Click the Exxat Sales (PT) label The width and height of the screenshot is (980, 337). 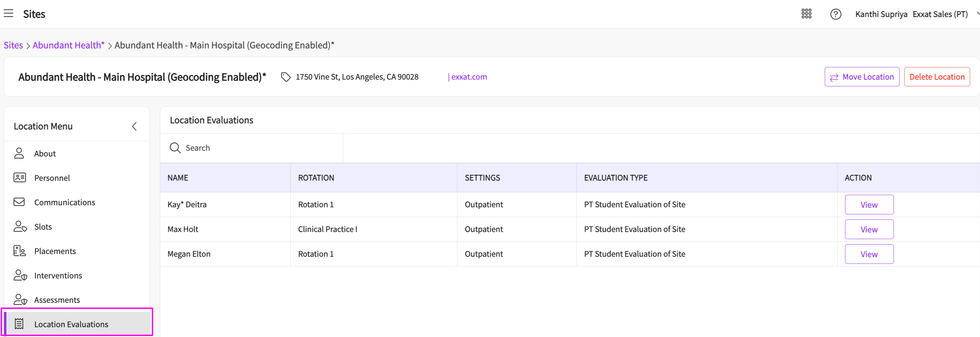[x=940, y=14]
